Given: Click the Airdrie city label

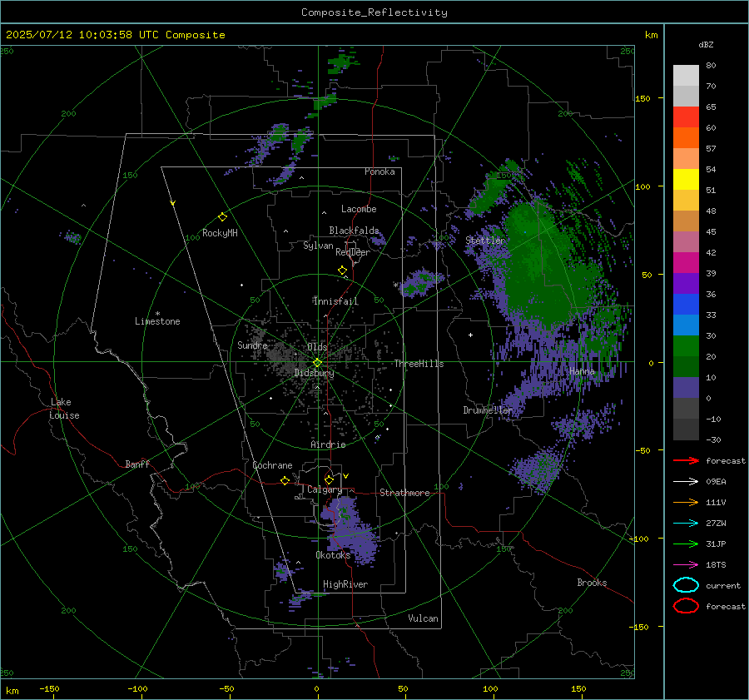Looking at the screenshot, I should tap(328, 444).
